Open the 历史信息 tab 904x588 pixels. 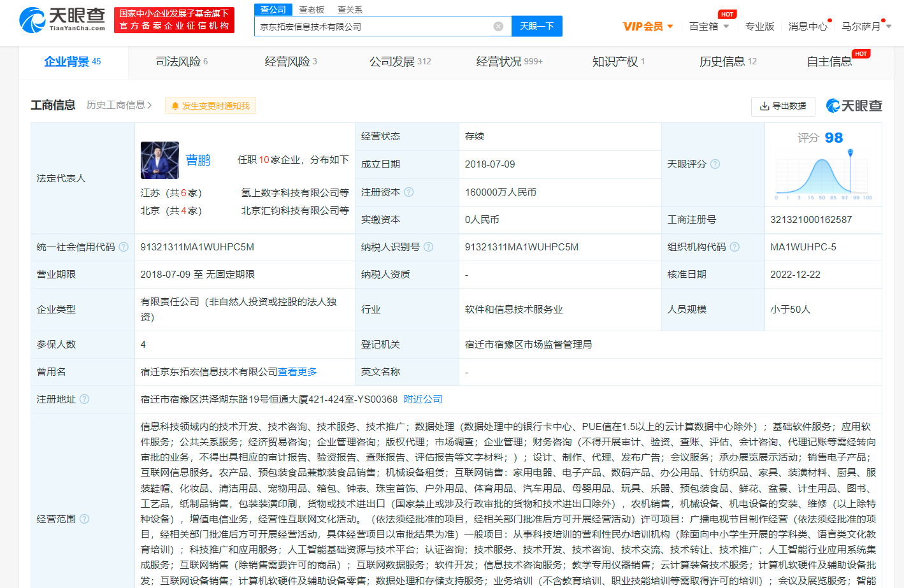click(728, 62)
